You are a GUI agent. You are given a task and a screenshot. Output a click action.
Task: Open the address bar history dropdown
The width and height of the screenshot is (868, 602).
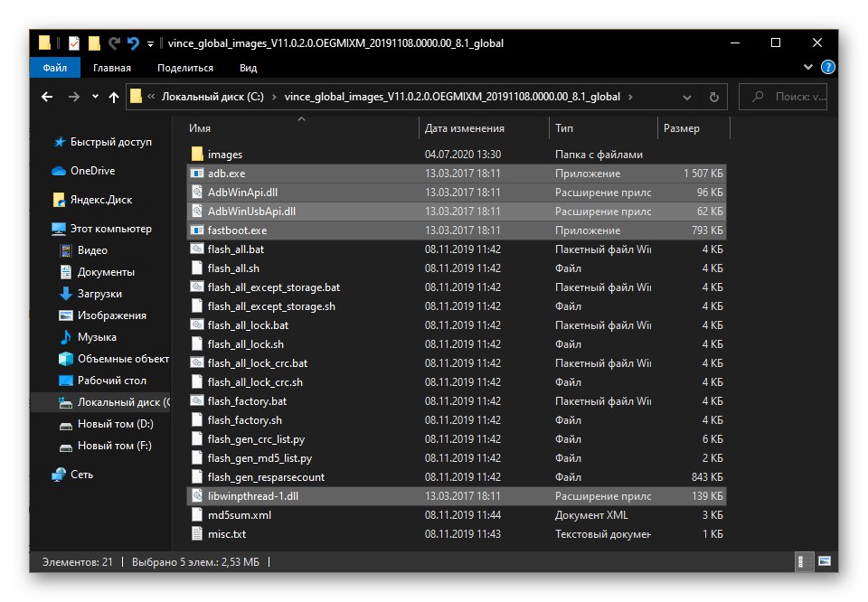(687, 98)
